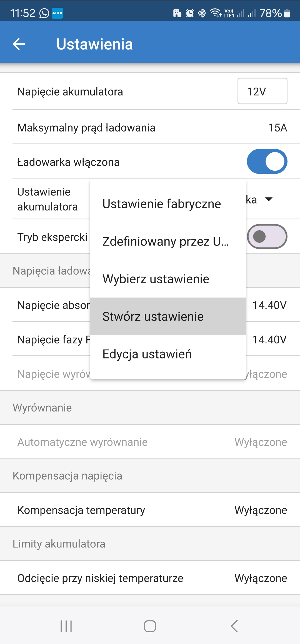Tap the AIKA notification icon
Image resolution: width=300 pixels, height=644 pixels.
[x=57, y=13]
